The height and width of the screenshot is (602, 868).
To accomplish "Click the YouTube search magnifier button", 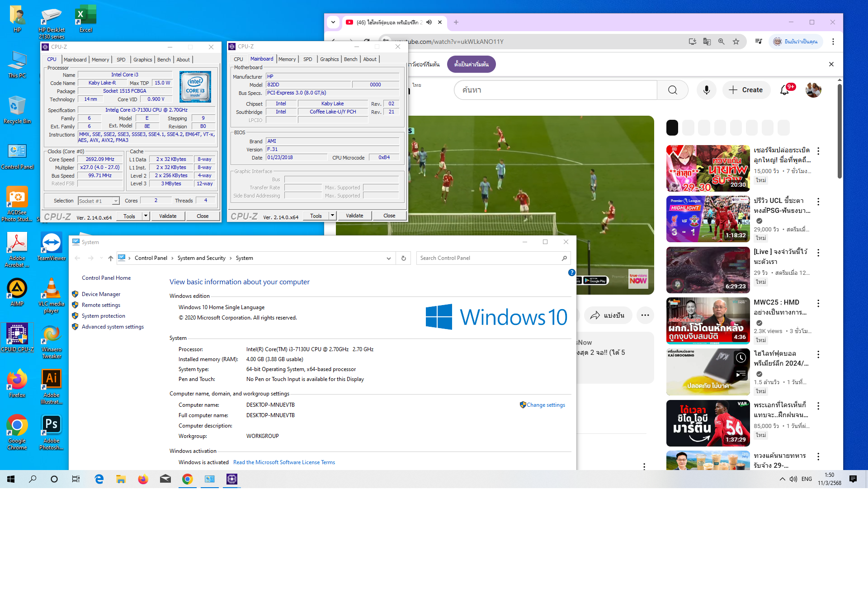I will pos(673,90).
